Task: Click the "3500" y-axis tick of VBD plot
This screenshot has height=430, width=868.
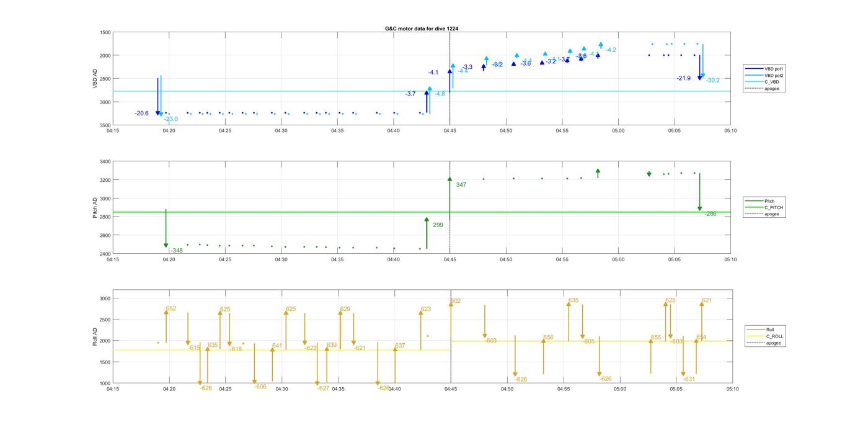Action: [105, 125]
